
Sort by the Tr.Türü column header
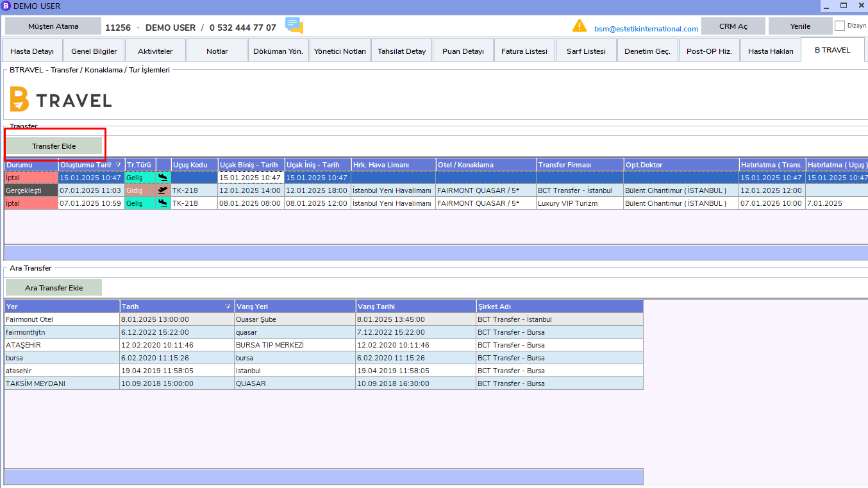[140, 165]
